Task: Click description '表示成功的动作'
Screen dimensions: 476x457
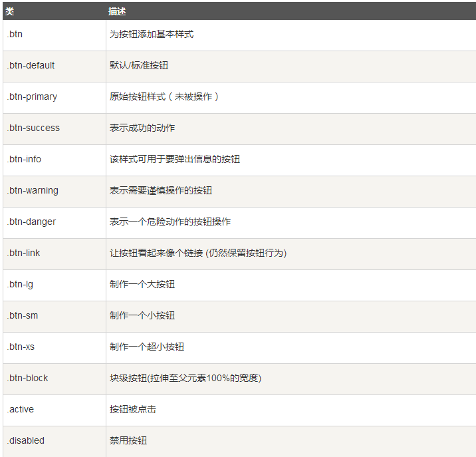Action: pyautogui.click(x=142, y=128)
